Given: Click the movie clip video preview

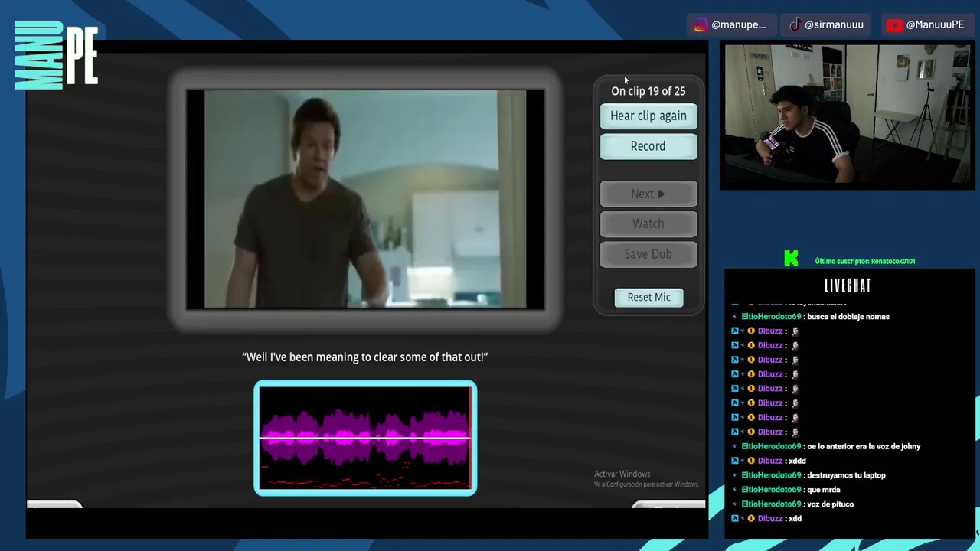Looking at the screenshot, I should pos(365,200).
